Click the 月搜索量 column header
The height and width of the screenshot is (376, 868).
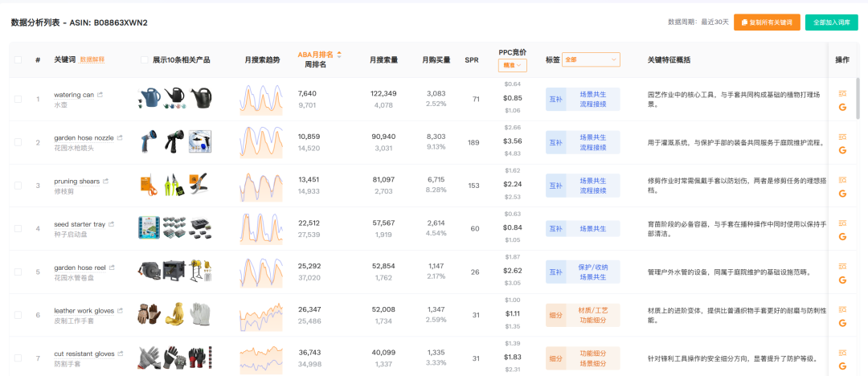tap(383, 59)
